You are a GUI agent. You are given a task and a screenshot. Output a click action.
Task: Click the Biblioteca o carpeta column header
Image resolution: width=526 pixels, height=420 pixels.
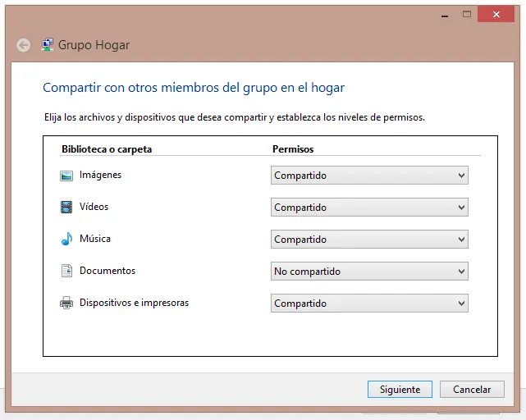tap(107, 149)
